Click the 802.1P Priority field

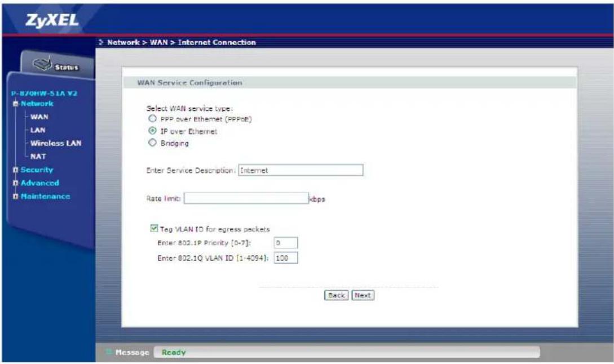tap(285, 243)
